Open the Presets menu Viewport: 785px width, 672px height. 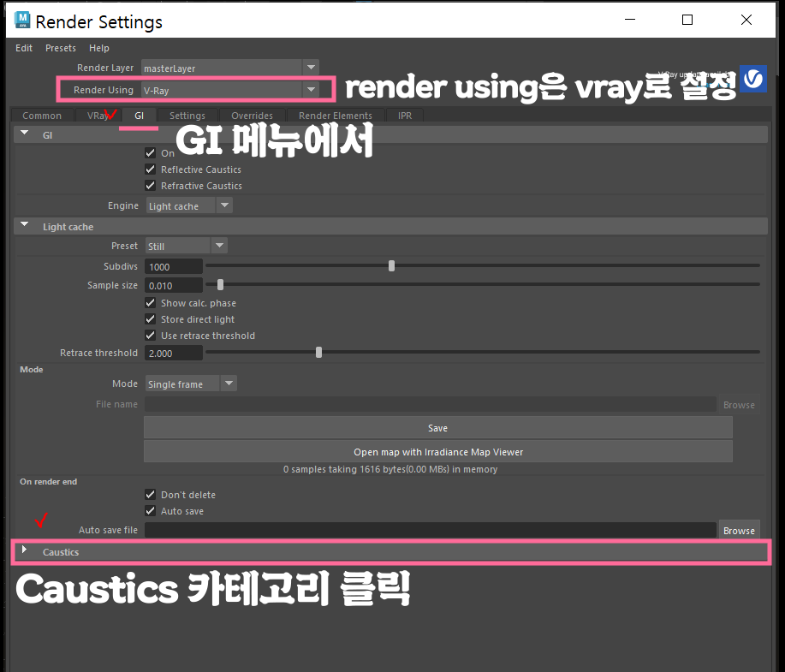(61, 48)
